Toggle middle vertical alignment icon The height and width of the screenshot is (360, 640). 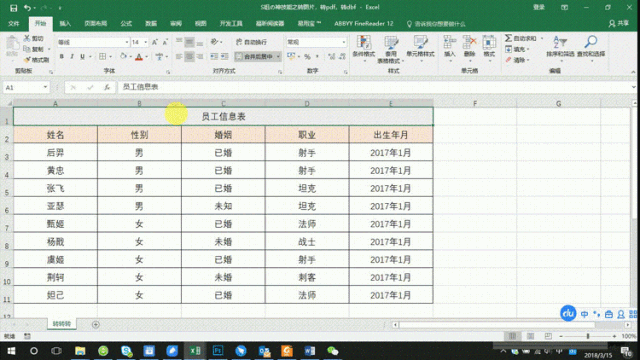189,42
